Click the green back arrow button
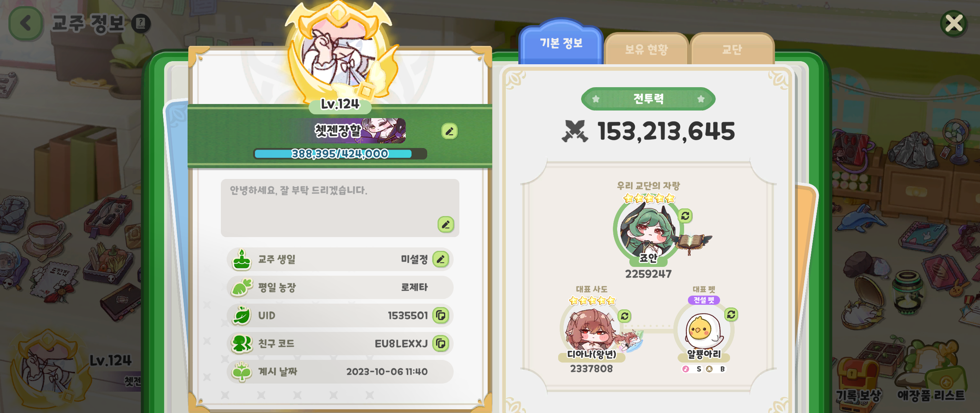 point(26,24)
